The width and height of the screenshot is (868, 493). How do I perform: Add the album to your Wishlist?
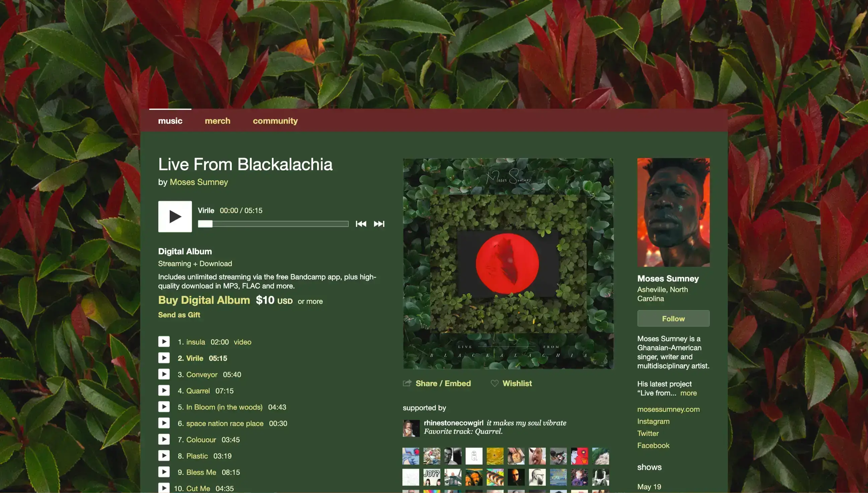(517, 383)
